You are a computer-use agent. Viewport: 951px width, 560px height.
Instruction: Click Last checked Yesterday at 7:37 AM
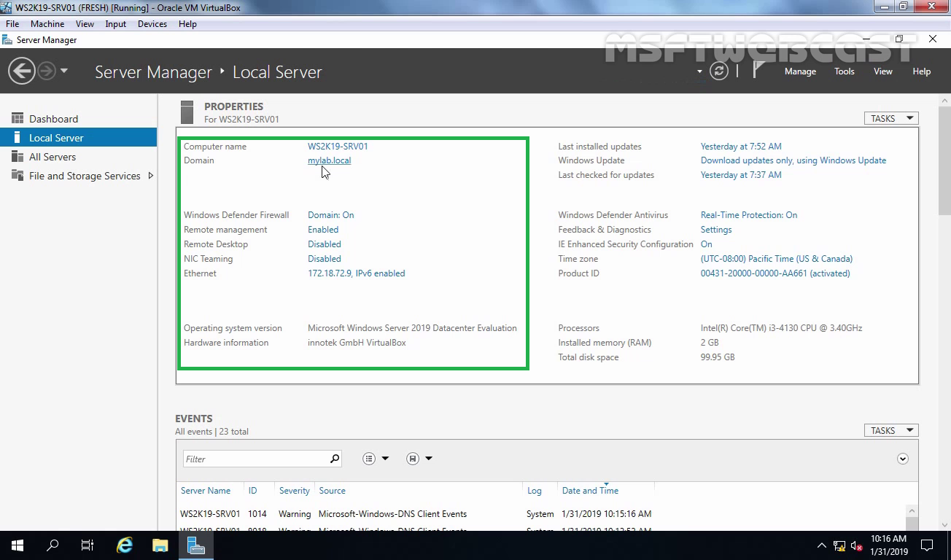(741, 175)
